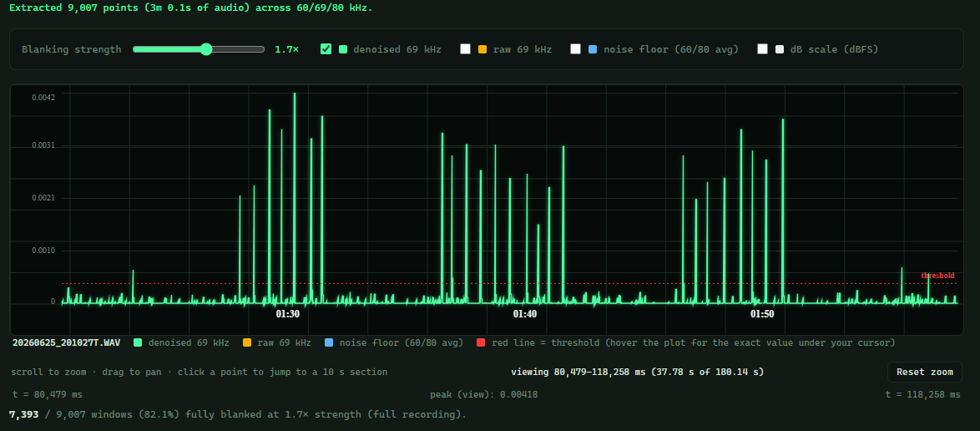Click the 0.0021 y-axis value
Screen dimensions: 980x431
point(43,198)
